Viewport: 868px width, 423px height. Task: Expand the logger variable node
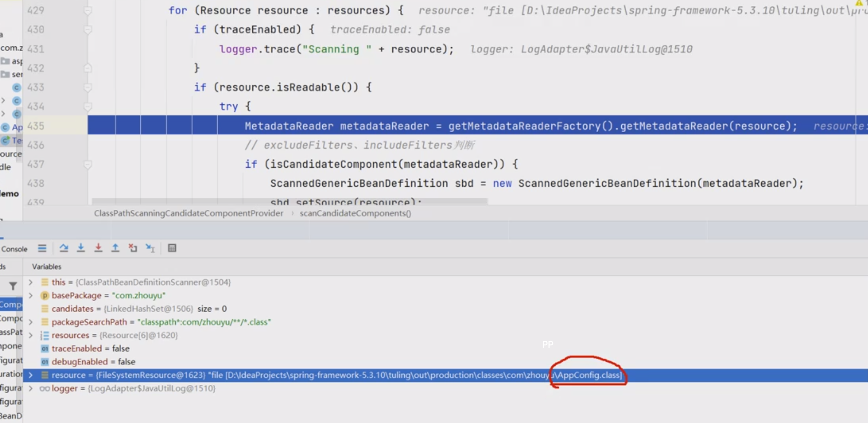pos(31,388)
